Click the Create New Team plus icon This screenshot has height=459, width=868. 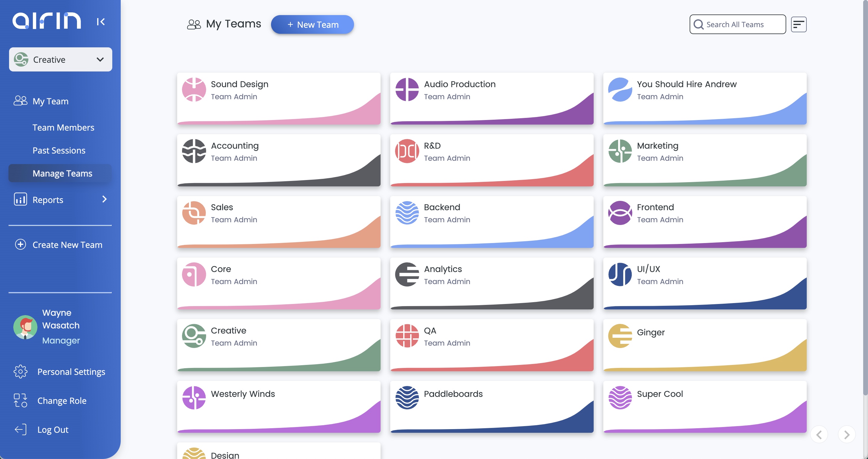click(x=20, y=244)
